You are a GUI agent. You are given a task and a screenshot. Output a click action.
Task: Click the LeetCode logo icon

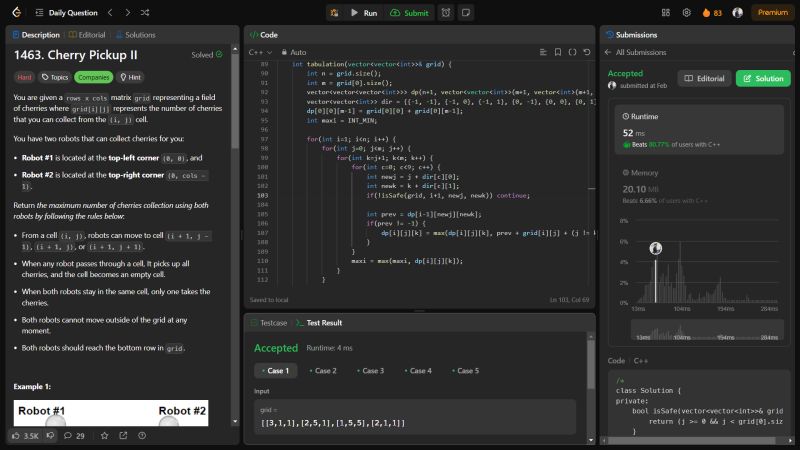[16, 12]
